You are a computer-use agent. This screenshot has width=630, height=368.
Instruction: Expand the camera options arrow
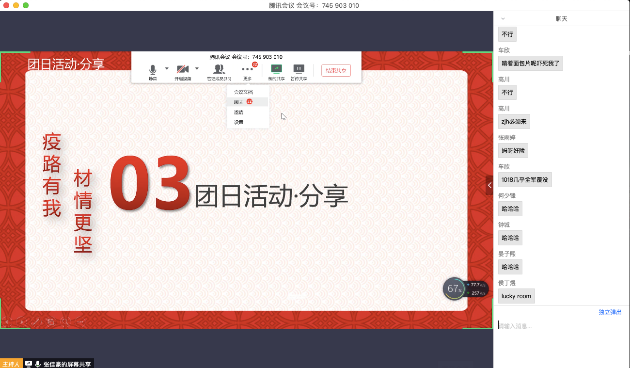[197, 68]
